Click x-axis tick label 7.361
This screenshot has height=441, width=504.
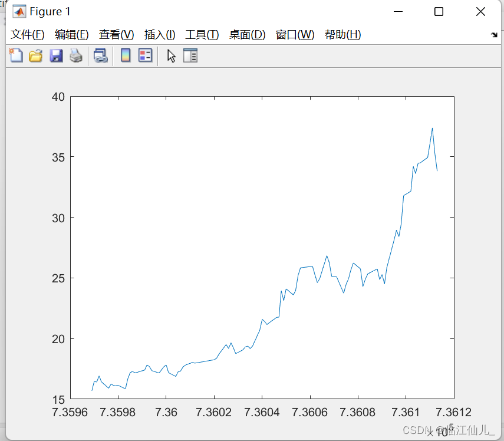coord(406,412)
